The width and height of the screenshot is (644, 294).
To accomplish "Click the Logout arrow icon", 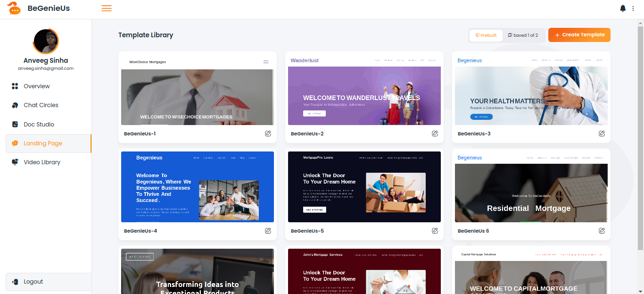I will pos(15,282).
